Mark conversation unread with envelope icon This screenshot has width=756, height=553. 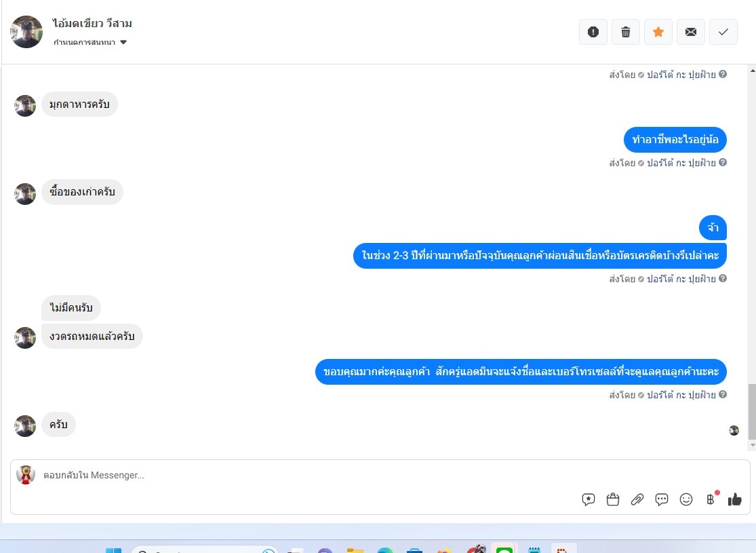click(x=691, y=32)
